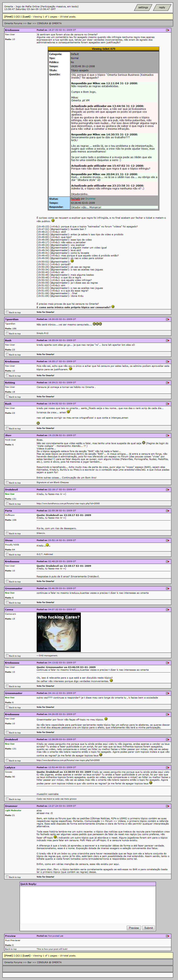The width and height of the screenshot is (178, 980).
Task: Open the settings tab at top
Action: [x=143, y=7]
